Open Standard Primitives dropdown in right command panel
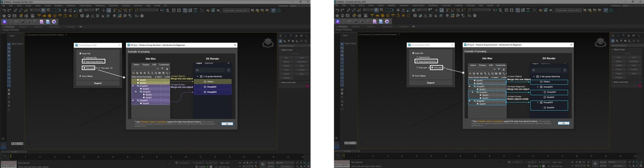The width and height of the screenshot is (644, 168). pyautogui.click(x=626, y=46)
